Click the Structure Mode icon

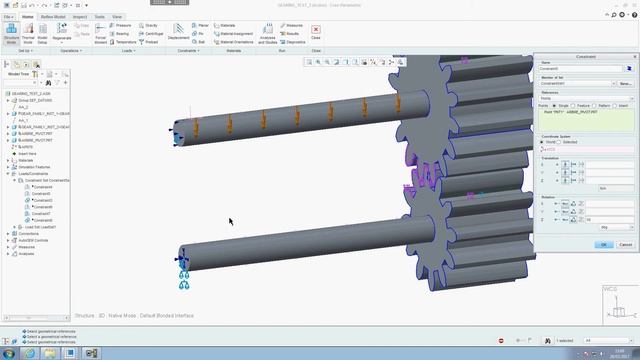pos(11,29)
